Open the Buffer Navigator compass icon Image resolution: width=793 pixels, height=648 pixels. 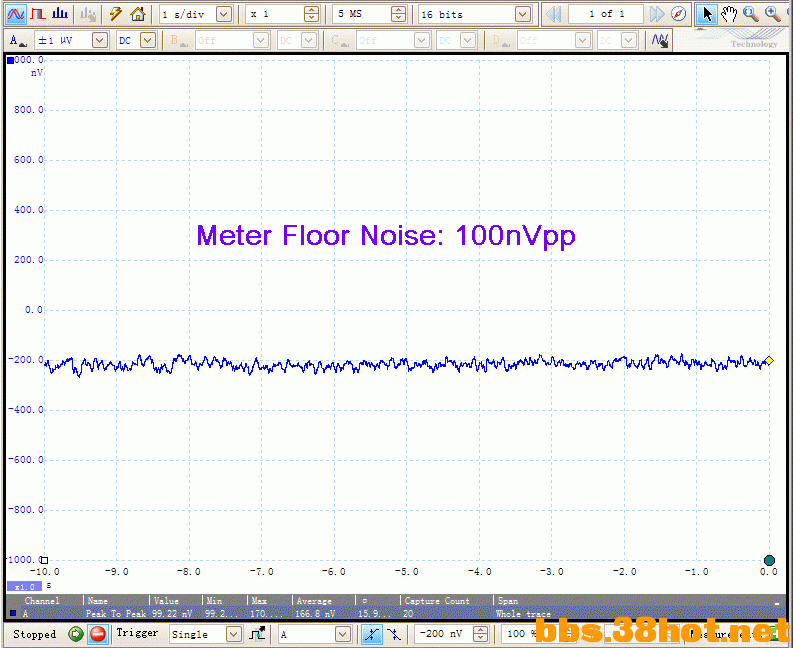tap(679, 14)
